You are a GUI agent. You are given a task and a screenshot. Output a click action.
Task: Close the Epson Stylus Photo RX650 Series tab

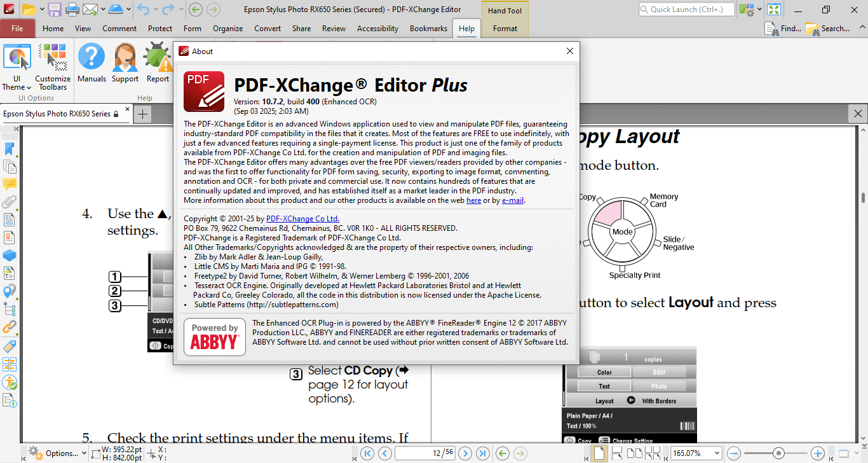(127, 109)
